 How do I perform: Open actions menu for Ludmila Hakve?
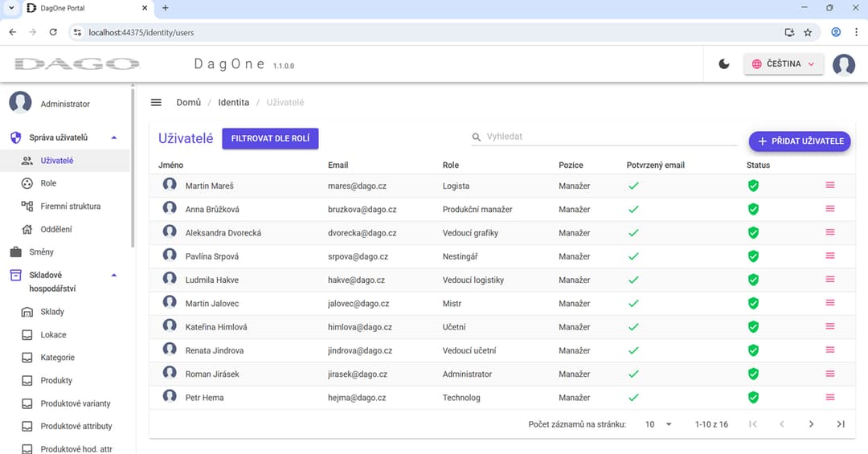(829, 280)
